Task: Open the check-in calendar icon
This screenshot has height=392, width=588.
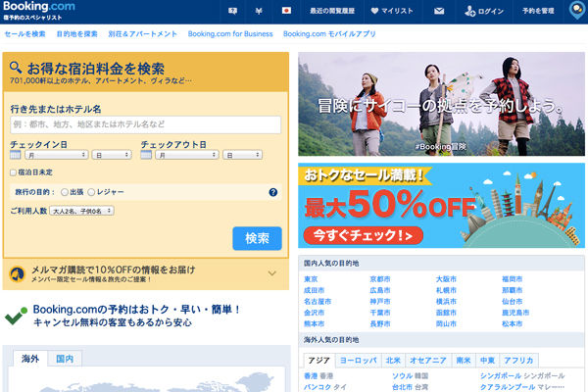Action: pyautogui.click(x=16, y=154)
